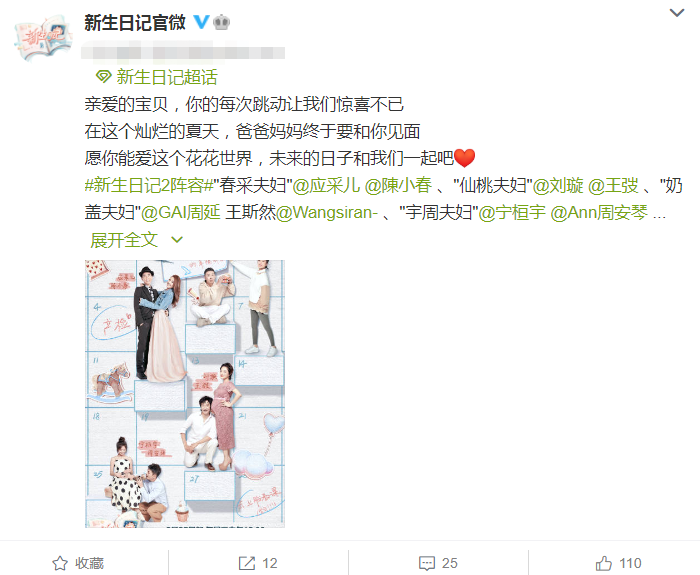This screenshot has height=575, width=700.
Task: Open the 新生日记超话 super topic link
Action: tap(167, 77)
